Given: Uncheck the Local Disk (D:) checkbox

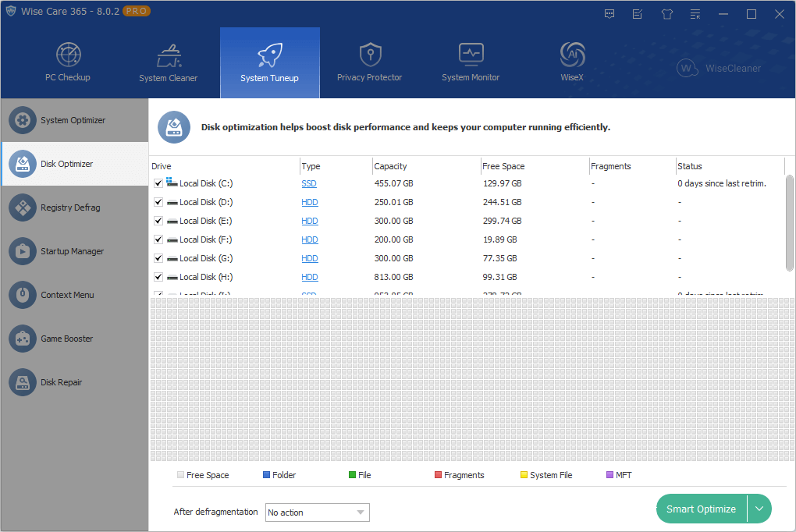Looking at the screenshot, I should 158,202.
